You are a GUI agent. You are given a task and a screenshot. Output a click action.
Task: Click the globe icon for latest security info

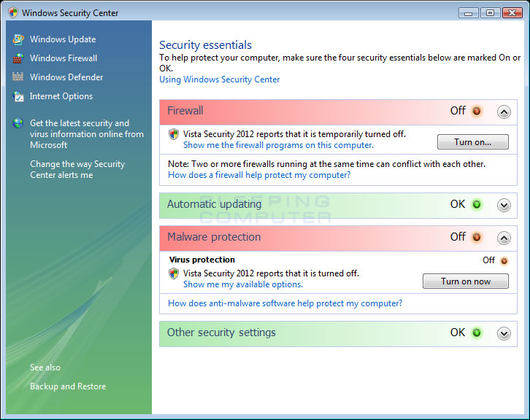[x=18, y=123]
